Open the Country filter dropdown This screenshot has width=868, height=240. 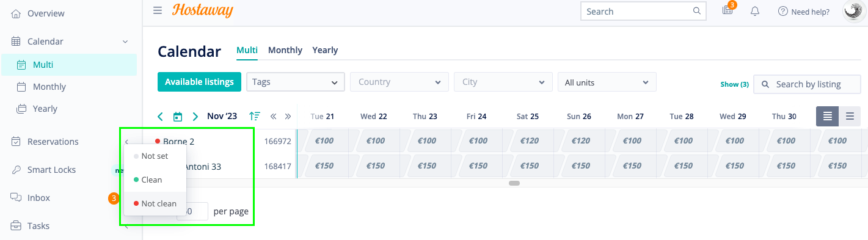pos(399,82)
